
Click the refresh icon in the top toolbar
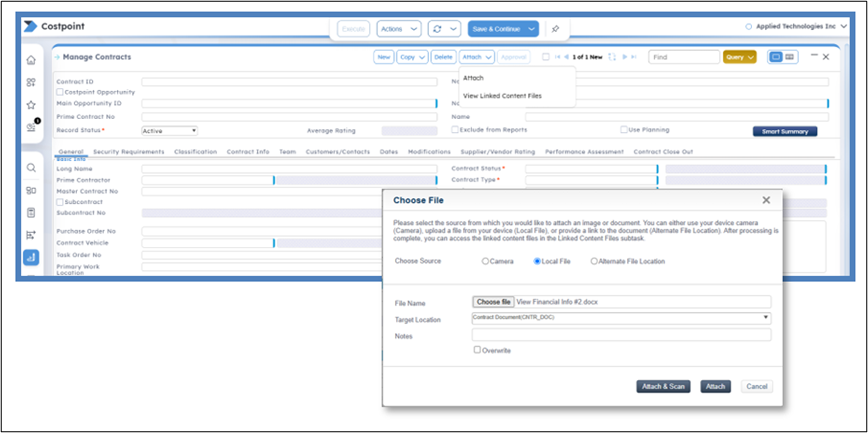437,29
